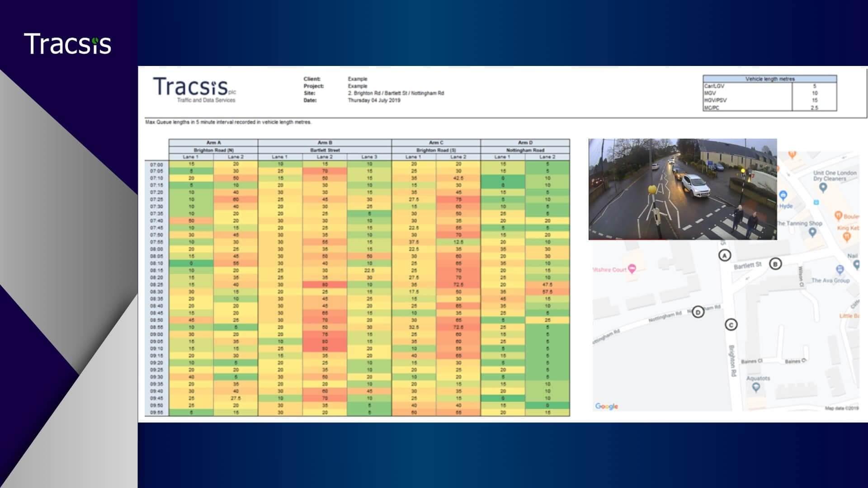Click the white Tracsis logo in sidebar
This screenshot has height=488, width=868.
68,44
